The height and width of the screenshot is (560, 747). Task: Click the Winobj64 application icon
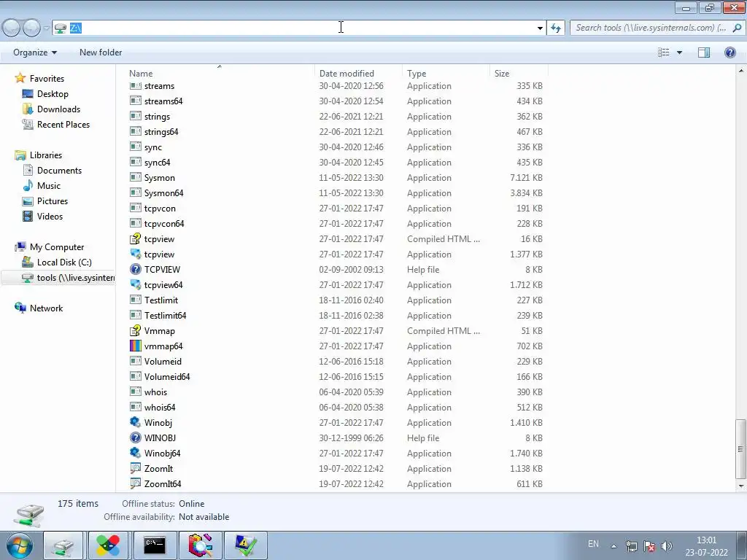point(136,454)
